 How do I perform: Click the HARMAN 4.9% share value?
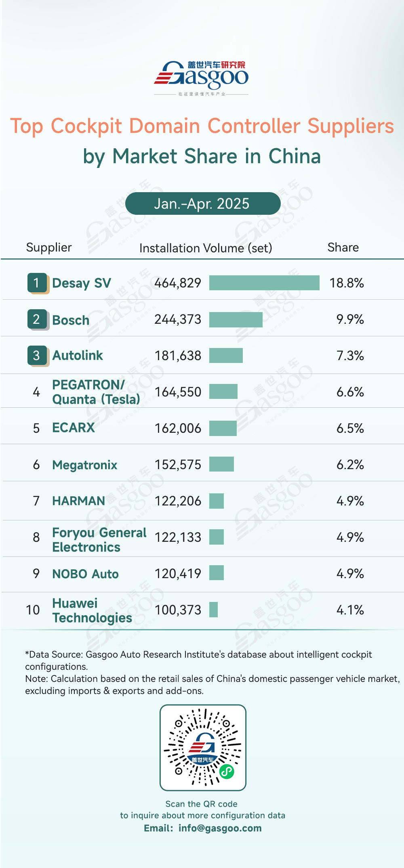[x=350, y=501]
